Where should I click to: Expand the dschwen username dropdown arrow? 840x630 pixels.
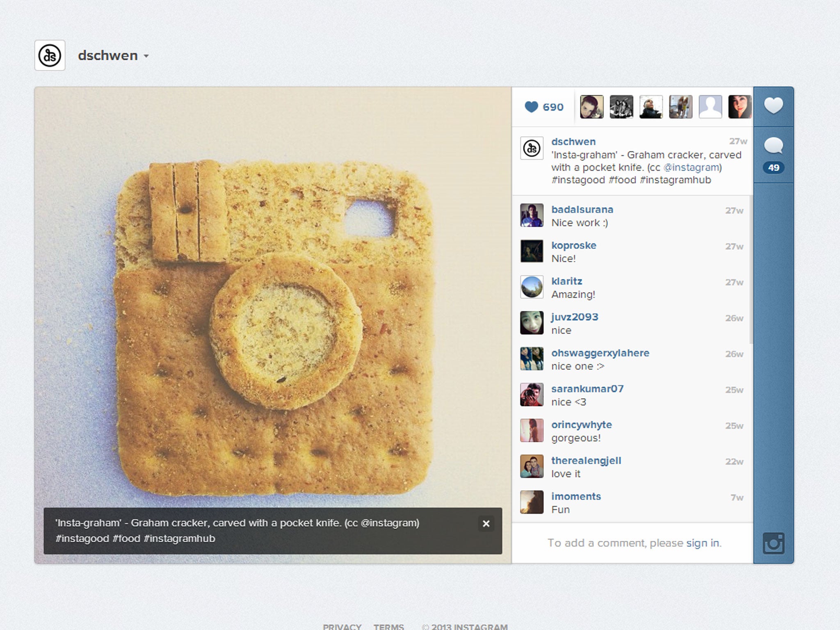146,56
